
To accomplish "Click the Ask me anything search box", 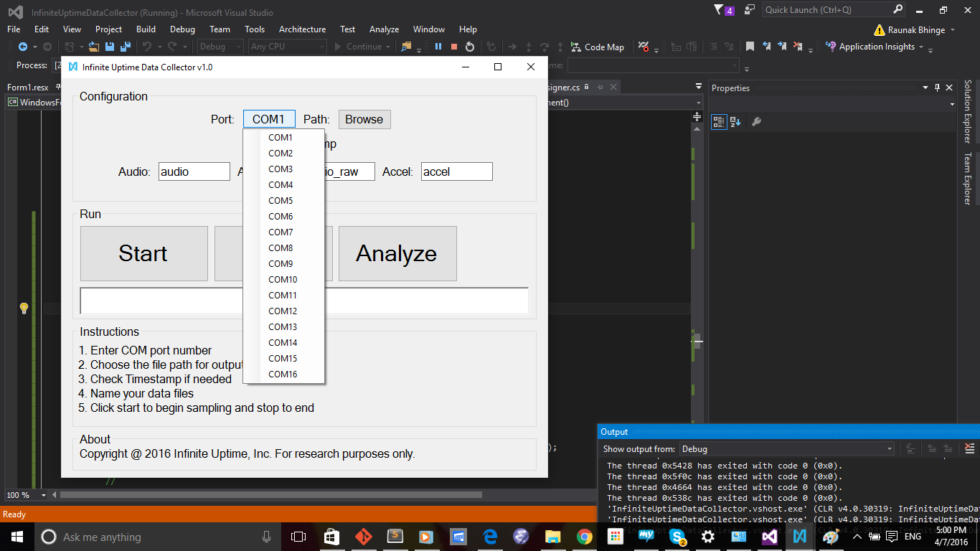I will pos(158,537).
